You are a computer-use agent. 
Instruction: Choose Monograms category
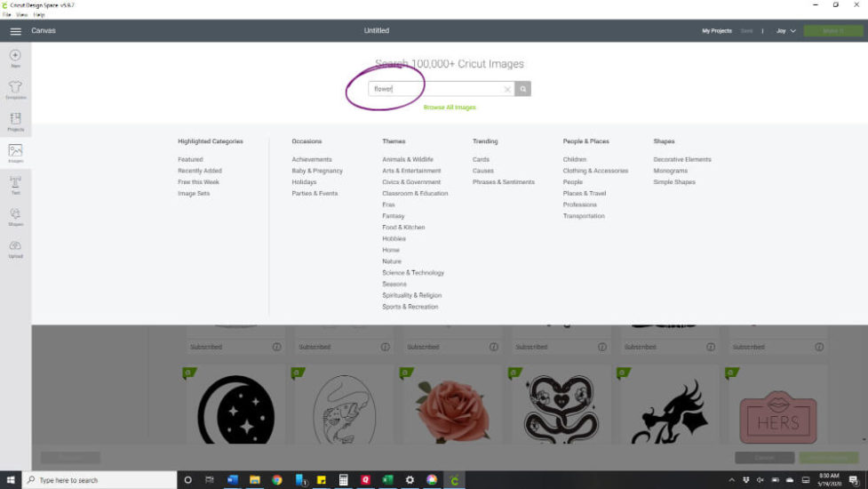tap(670, 171)
